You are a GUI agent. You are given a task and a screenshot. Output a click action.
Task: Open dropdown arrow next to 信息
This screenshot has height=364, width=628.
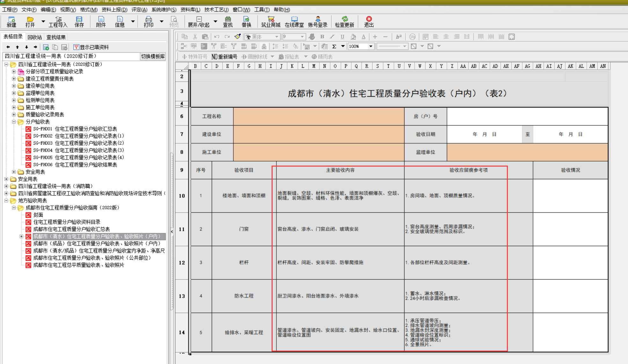click(133, 21)
